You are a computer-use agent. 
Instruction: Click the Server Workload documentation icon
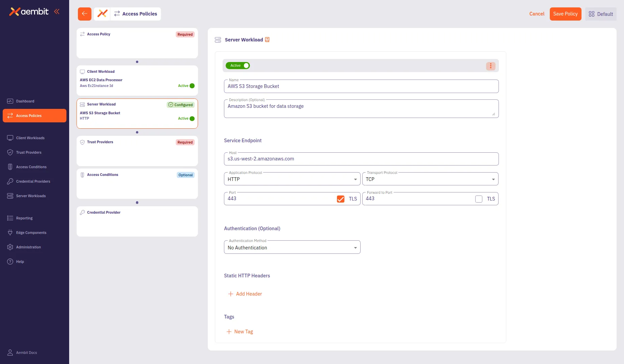click(x=267, y=40)
